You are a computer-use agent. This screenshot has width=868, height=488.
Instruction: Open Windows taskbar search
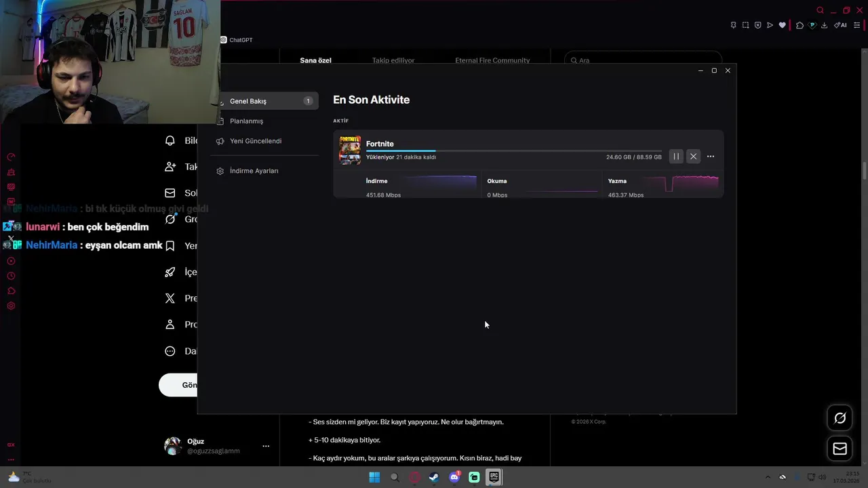tap(395, 477)
